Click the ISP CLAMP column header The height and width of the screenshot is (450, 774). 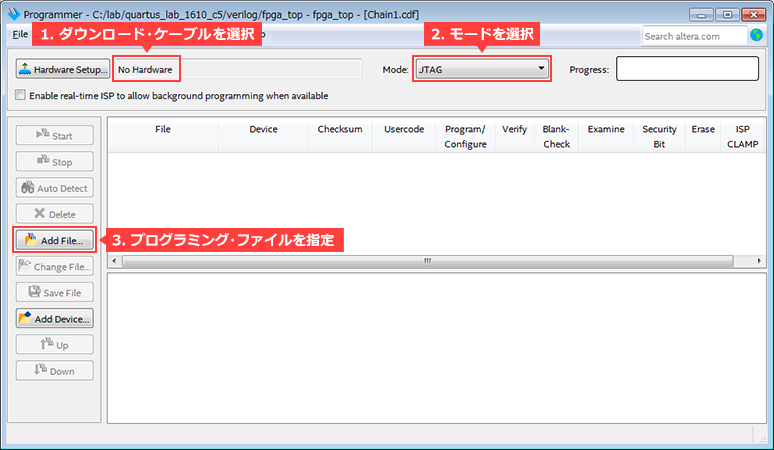click(742, 136)
